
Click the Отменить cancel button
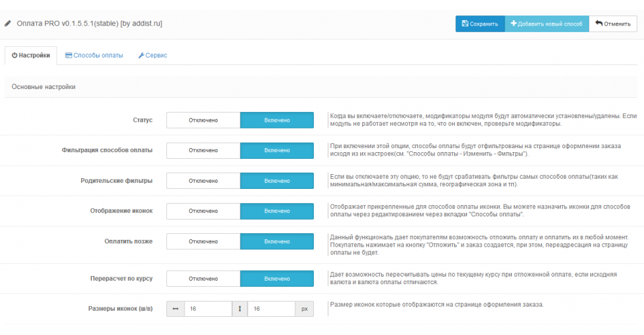(613, 24)
